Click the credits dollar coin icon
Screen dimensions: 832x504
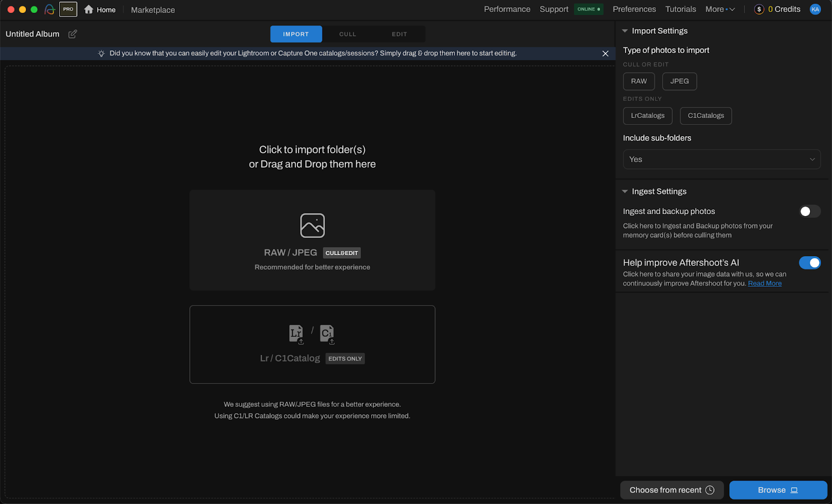759,9
